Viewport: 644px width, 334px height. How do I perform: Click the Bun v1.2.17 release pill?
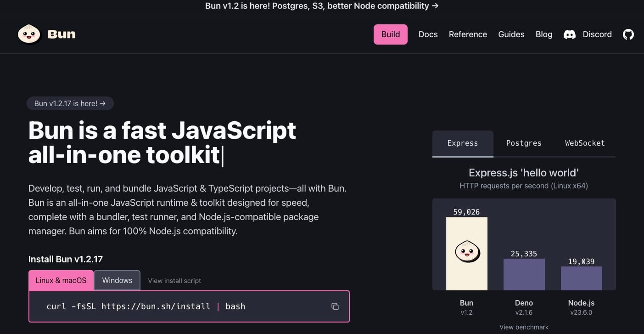click(x=70, y=103)
